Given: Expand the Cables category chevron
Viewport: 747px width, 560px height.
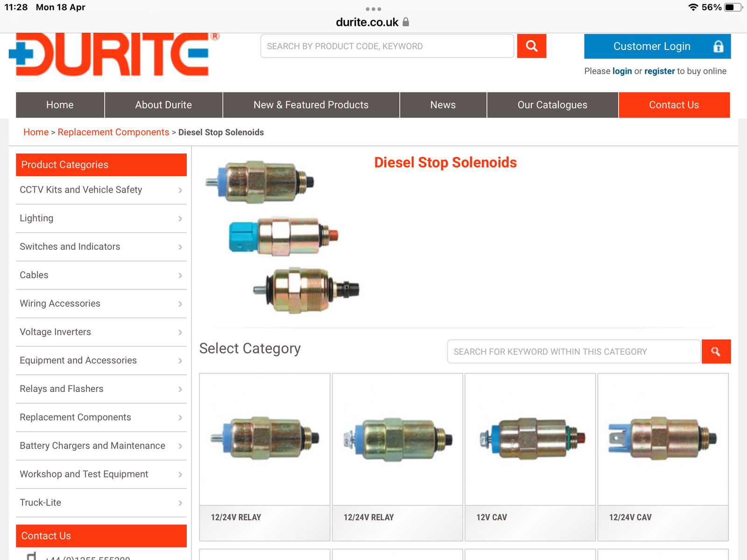Looking at the screenshot, I should (180, 275).
